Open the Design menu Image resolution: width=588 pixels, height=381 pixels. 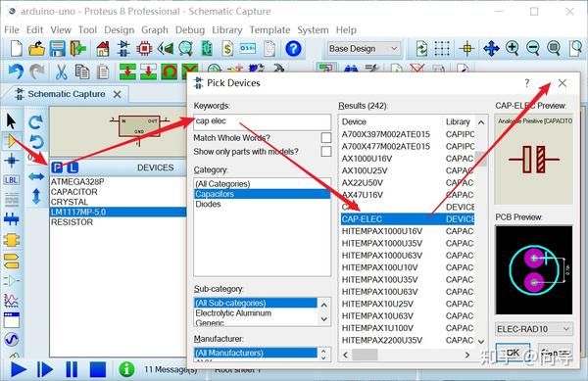119,30
